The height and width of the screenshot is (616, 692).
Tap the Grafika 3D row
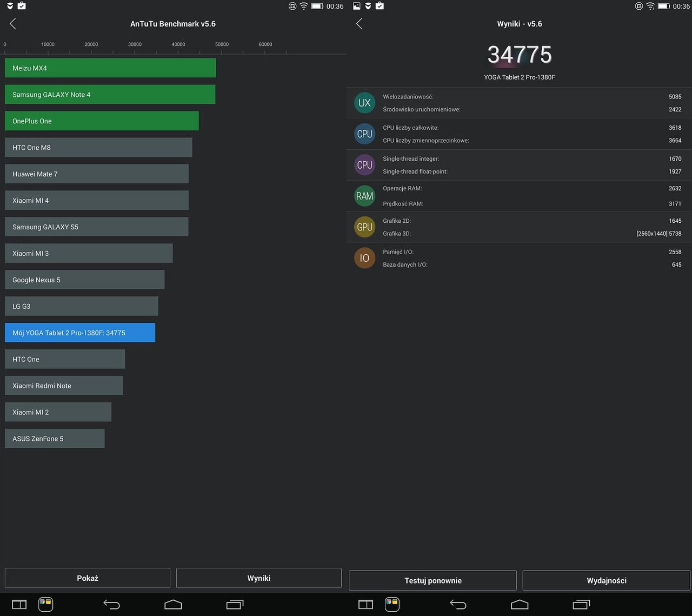(x=531, y=234)
